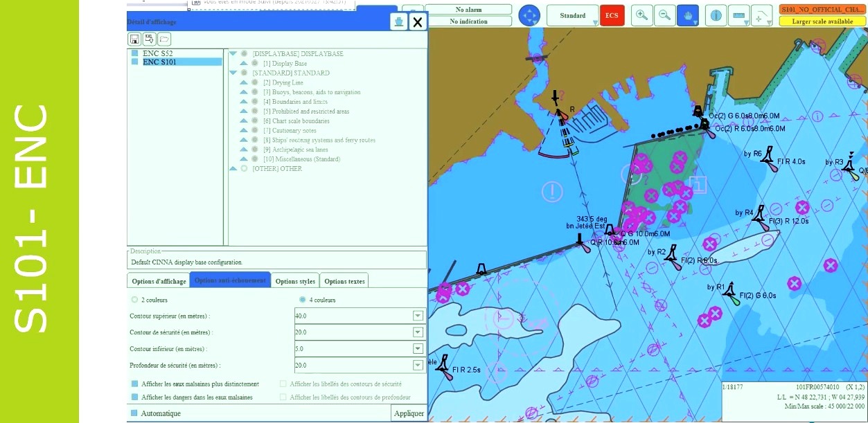This screenshot has height=423, width=868.
Task: Open the Profondeur de sécurité dropdown
Action: [x=418, y=365]
